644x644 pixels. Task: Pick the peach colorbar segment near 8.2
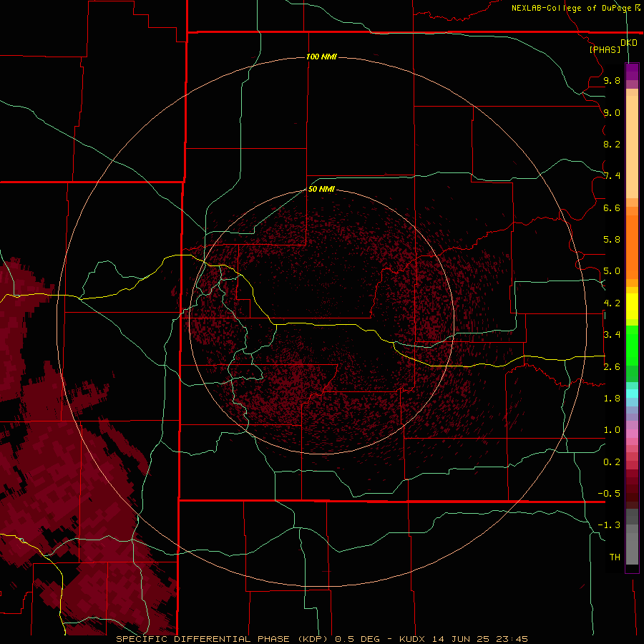pyautogui.click(x=632, y=146)
